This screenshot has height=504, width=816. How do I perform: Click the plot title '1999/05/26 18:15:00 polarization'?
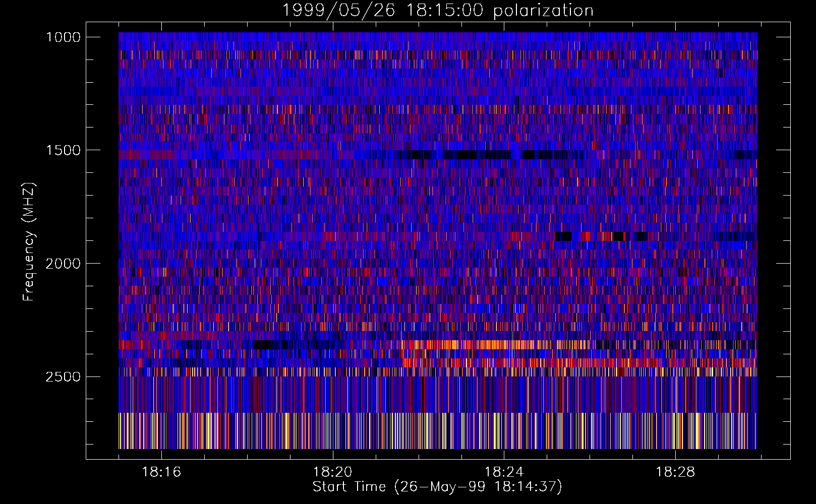437,11
